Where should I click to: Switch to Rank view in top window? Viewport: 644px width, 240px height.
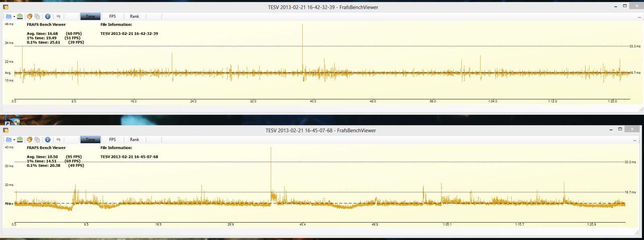point(135,16)
